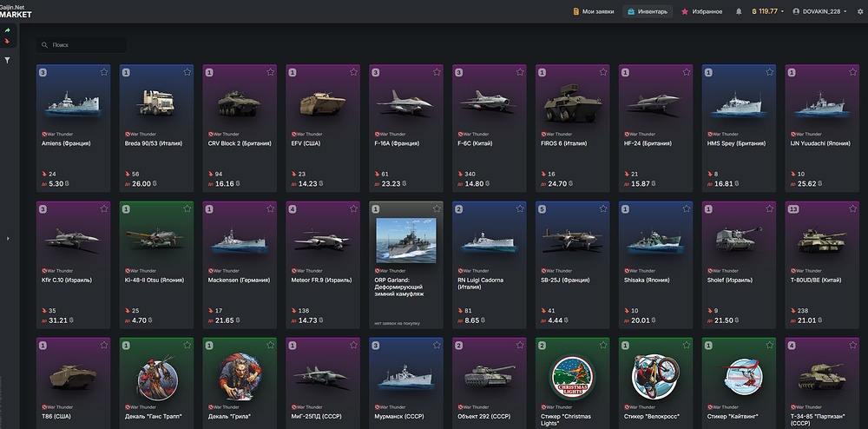This screenshot has height=429, width=868.
Task: Click the Mackensen battleship icon
Action: coord(240,241)
